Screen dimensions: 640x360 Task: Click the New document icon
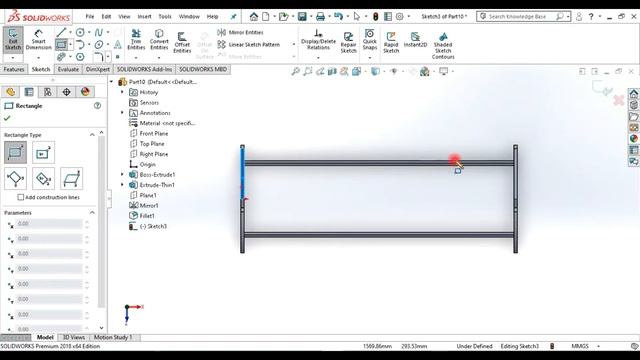pos(266,16)
